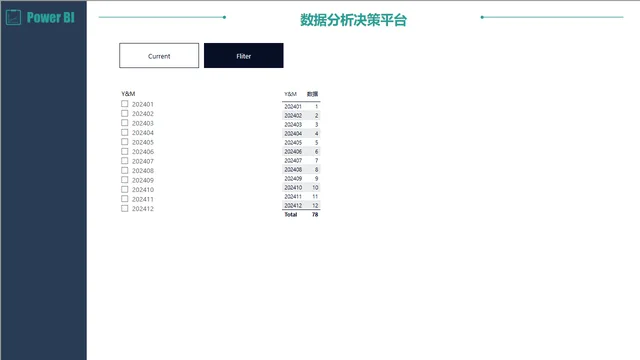The image size is (640, 360).
Task: Select table row 202410
Action: pos(301,187)
